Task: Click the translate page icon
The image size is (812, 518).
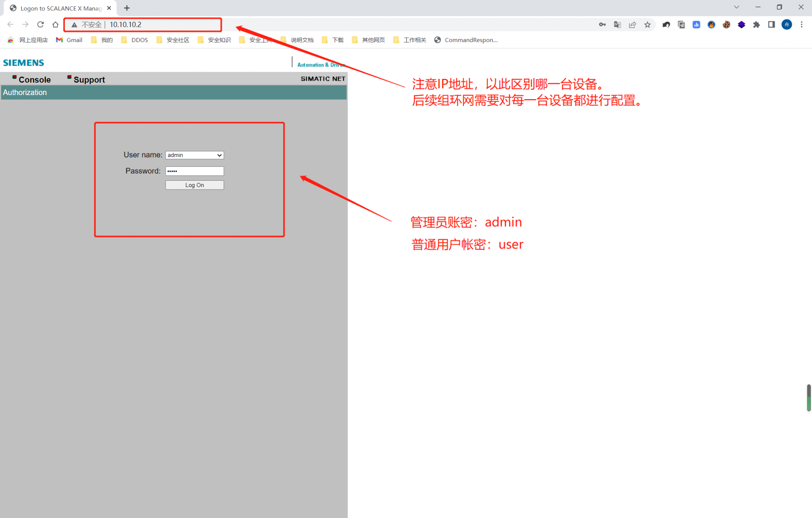Action: pos(617,25)
